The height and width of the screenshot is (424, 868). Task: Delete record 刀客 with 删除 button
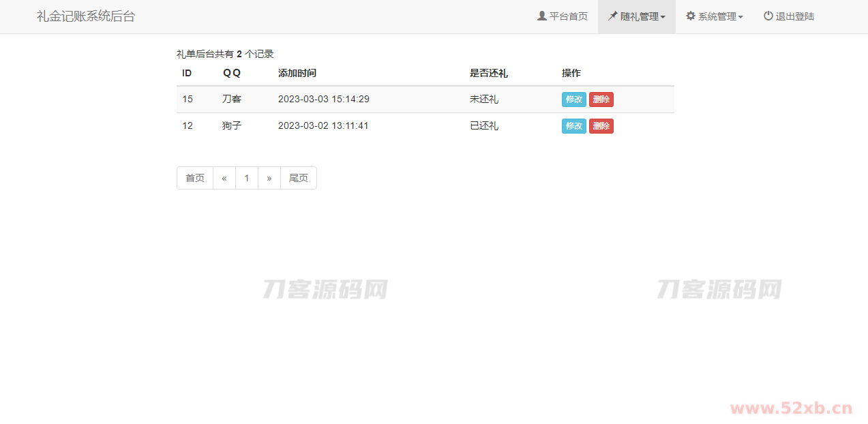(601, 100)
